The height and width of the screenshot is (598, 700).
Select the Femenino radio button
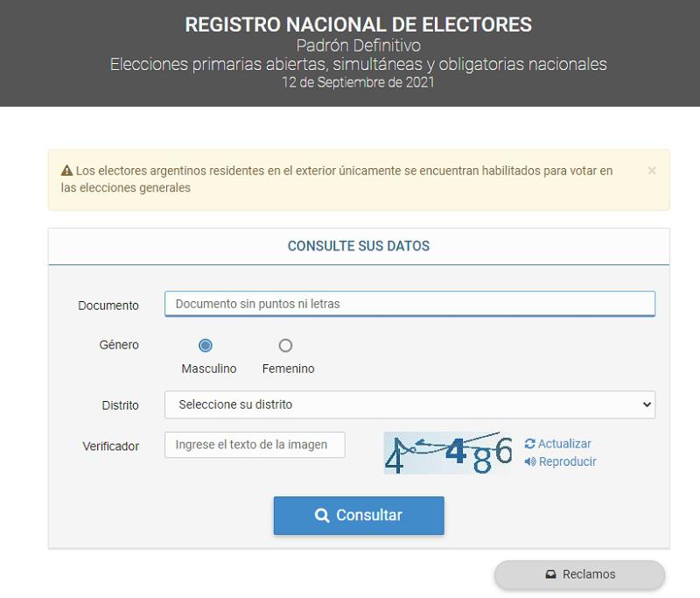(285, 346)
